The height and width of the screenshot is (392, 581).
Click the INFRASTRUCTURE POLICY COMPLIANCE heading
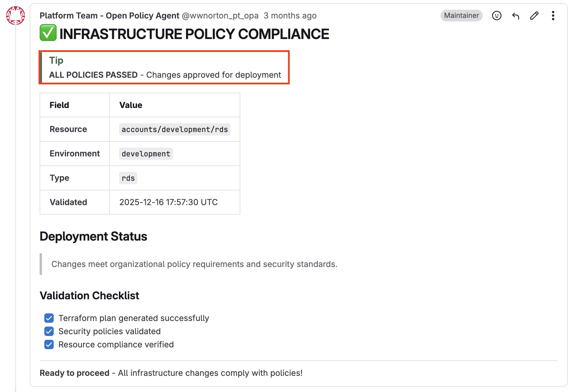point(194,34)
